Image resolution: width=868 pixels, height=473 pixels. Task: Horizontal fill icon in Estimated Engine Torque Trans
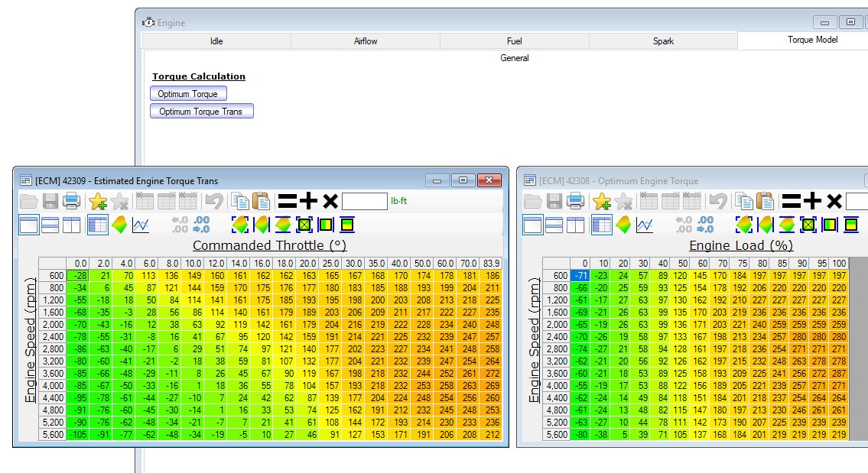326,225
